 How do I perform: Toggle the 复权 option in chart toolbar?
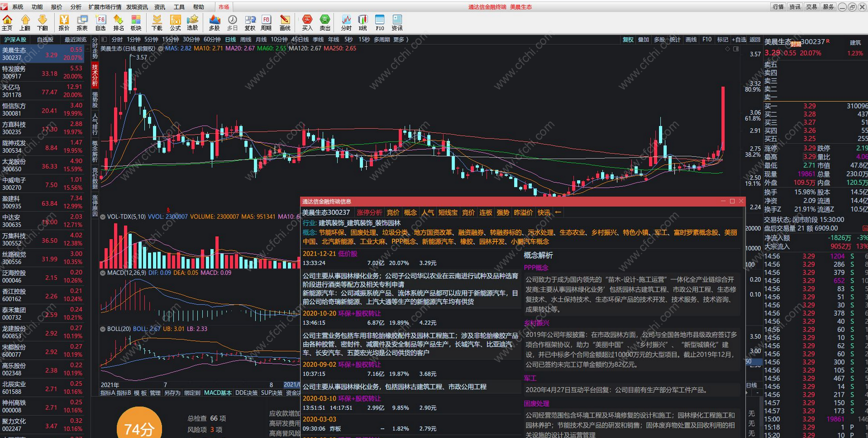click(x=628, y=39)
